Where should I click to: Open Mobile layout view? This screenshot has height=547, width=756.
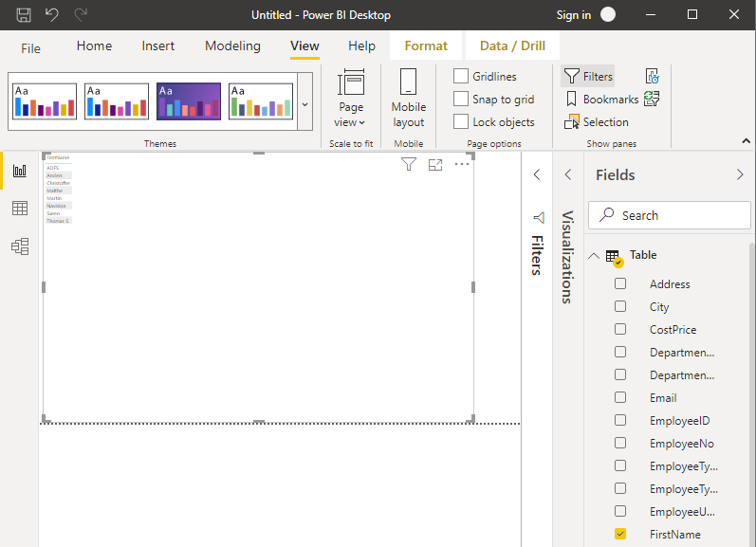[409, 99]
